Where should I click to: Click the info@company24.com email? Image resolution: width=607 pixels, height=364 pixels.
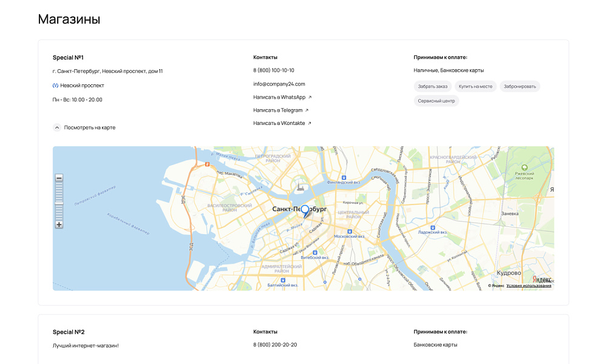pyautogui.click(x=279, y=84)
